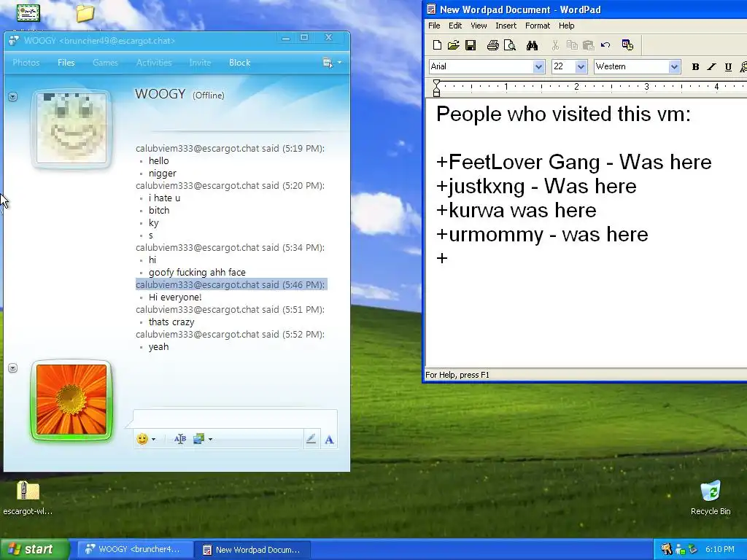Click Invite in the Messenger toolbar
The image size is (747, 560).
(200, 63)
